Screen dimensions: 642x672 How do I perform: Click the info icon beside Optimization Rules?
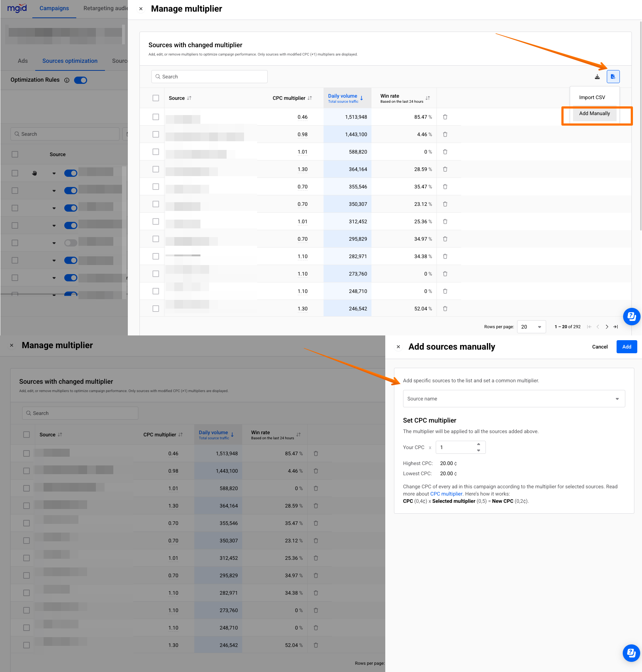(x=67, y=80)
